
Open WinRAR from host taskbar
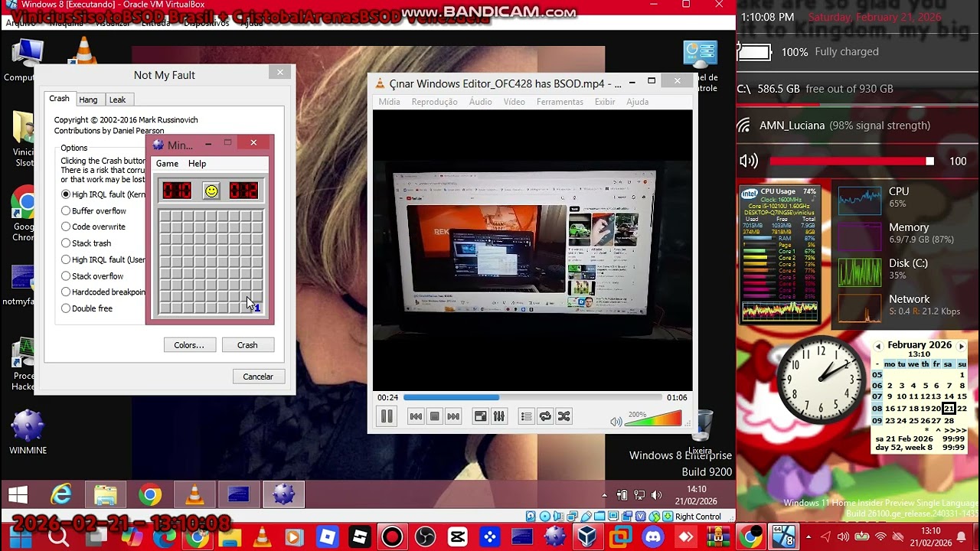click(718, 537)
